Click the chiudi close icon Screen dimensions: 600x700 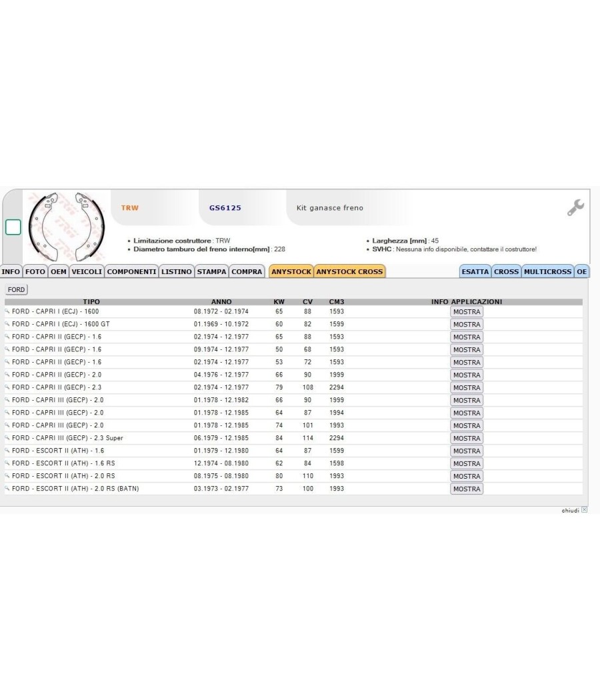coord(585,509)
